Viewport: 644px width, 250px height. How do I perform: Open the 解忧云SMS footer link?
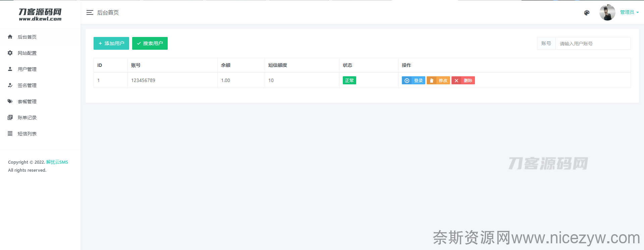click(x=57, y=162)
